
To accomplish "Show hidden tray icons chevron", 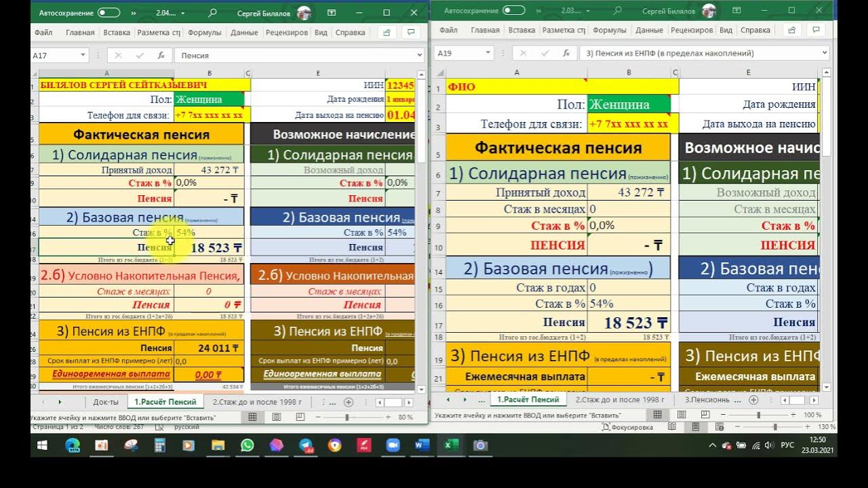I will tap(712, 445).
